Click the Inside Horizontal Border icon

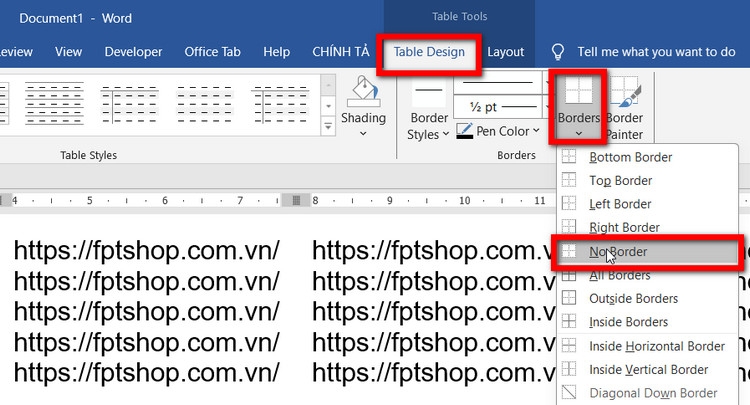click(x=569, y=345)
